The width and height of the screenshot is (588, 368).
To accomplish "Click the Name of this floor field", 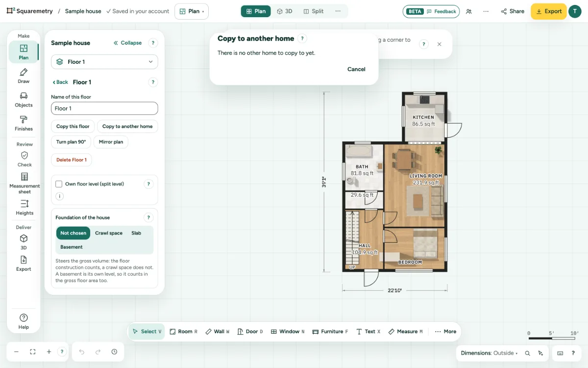I will click(104, 108).
